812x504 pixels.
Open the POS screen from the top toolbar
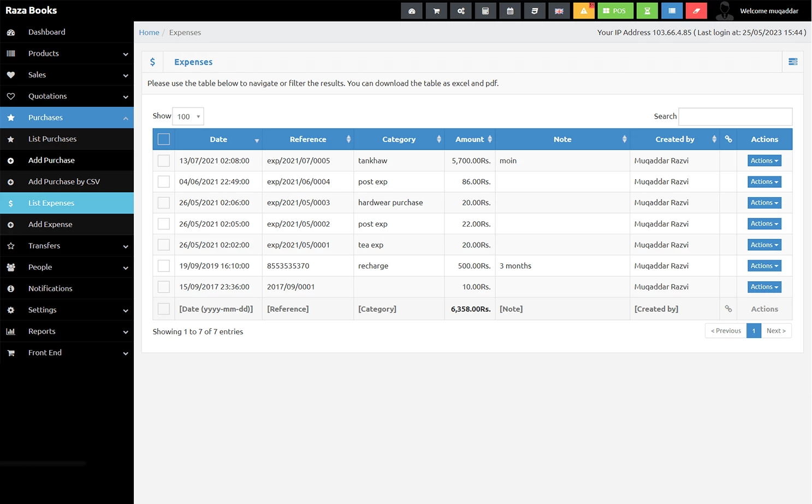pos(615,10)
